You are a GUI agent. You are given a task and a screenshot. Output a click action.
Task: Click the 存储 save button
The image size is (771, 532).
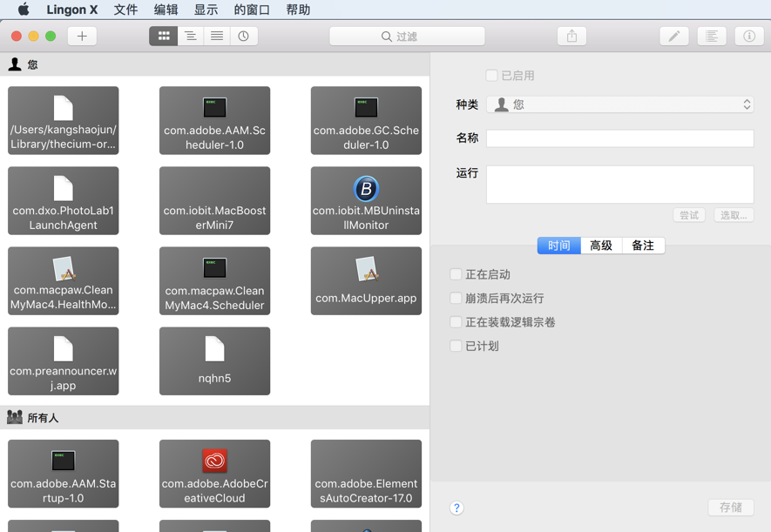coord(731,508)
